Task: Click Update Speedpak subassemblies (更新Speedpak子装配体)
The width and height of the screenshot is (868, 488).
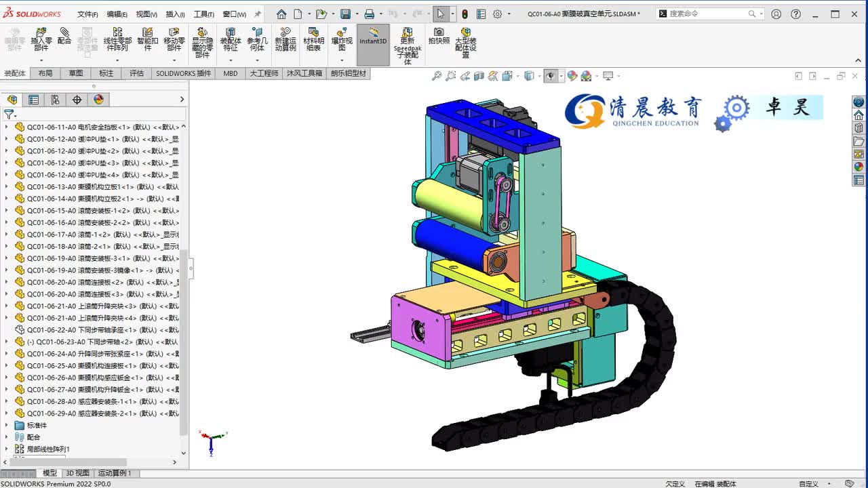Action: [408, 46]
